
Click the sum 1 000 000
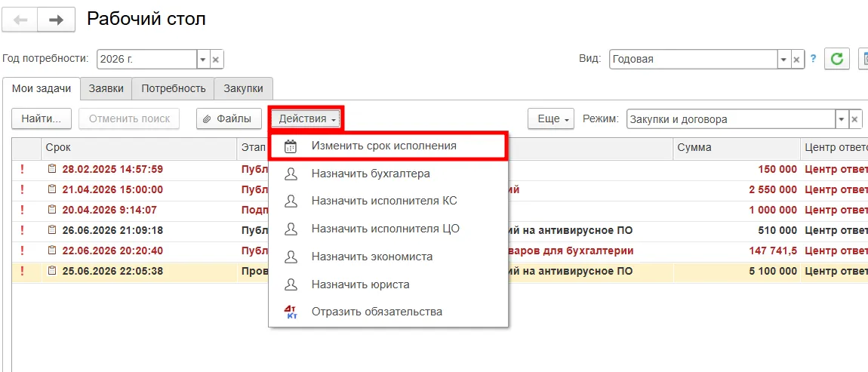click(x=773, y=210)
